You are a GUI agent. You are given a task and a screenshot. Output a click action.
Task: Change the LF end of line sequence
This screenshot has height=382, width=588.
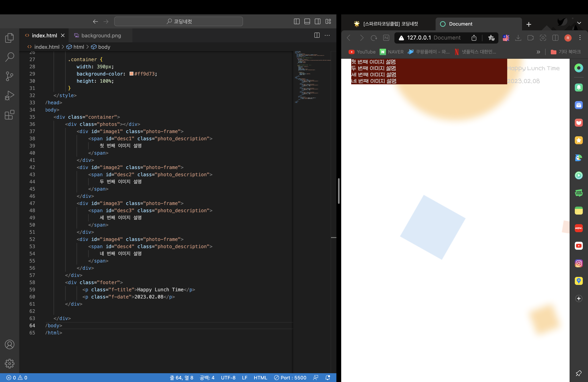(245, 378)
